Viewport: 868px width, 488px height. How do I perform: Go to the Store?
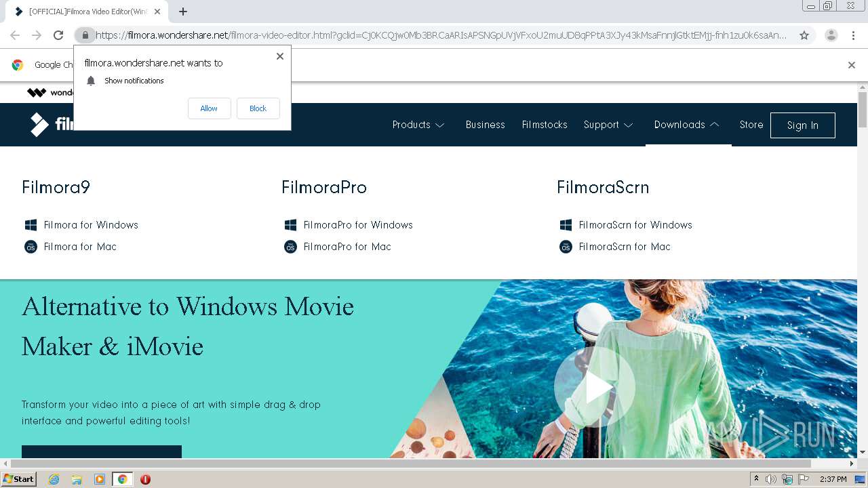pos(751,125)
